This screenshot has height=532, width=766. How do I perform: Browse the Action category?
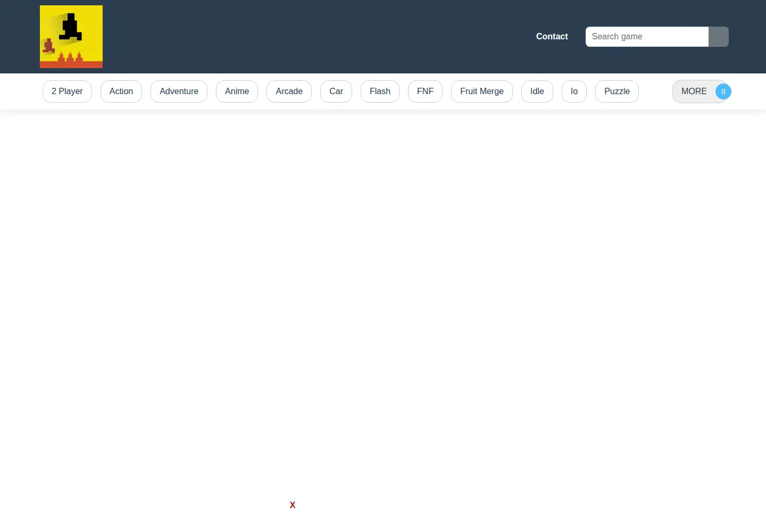[121, 92]
